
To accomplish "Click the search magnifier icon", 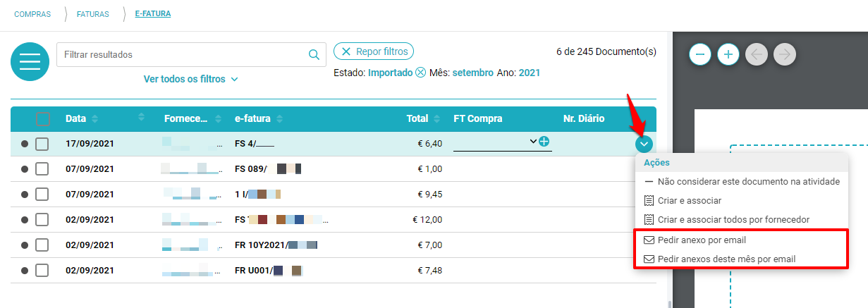I will 314,54.
